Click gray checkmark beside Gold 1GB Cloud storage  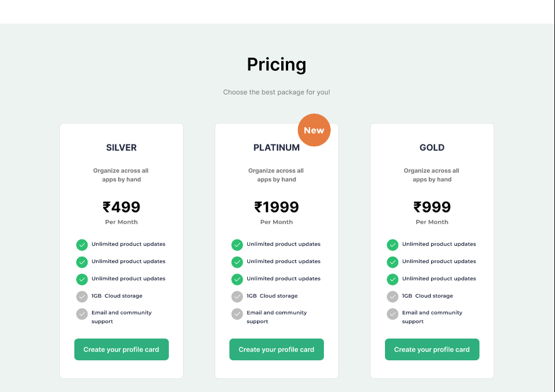pos(392,296)
